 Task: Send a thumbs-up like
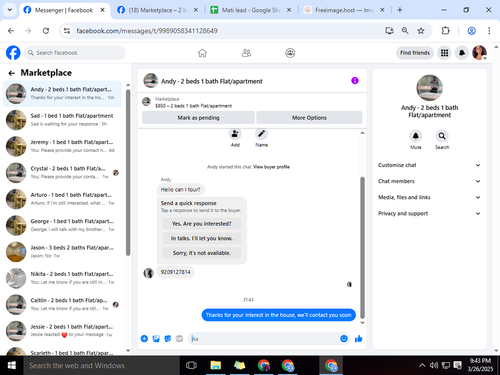coord(358,339)
